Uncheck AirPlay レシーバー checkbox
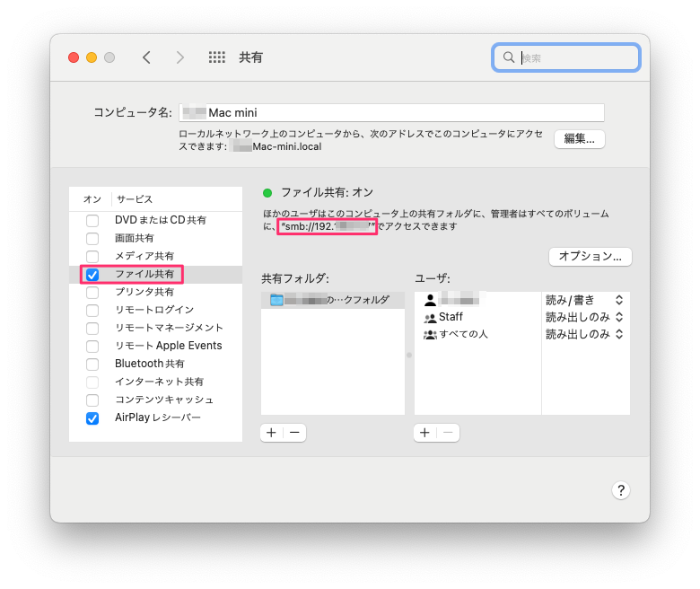The image size is (700, 589). point(92,418)
